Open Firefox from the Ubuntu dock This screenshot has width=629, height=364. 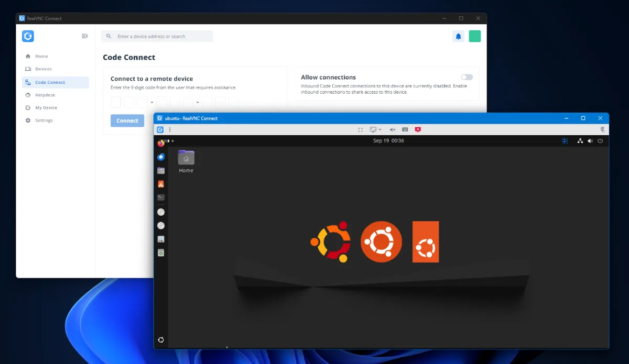click(161, 144)
